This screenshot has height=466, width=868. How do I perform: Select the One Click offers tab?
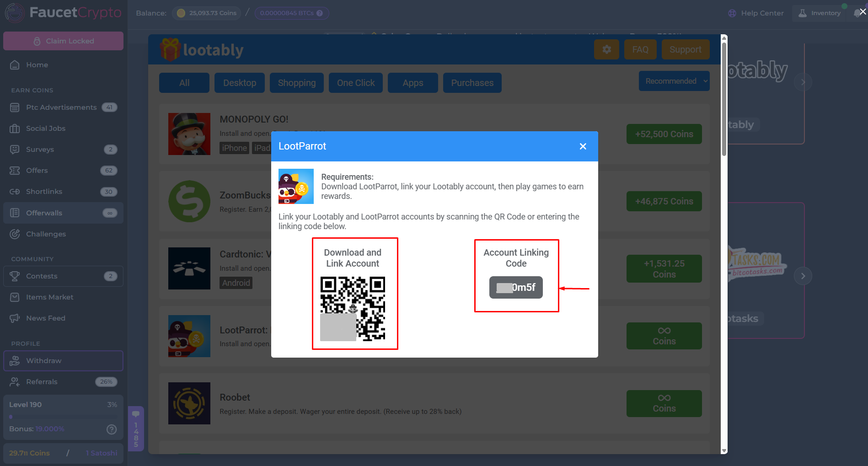click(x=356, y=83)
